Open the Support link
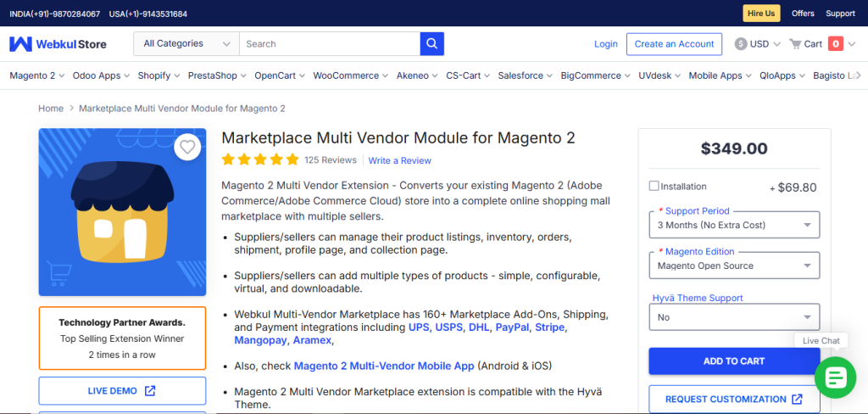The image size is (868, 414). click(x=840, y=14)
